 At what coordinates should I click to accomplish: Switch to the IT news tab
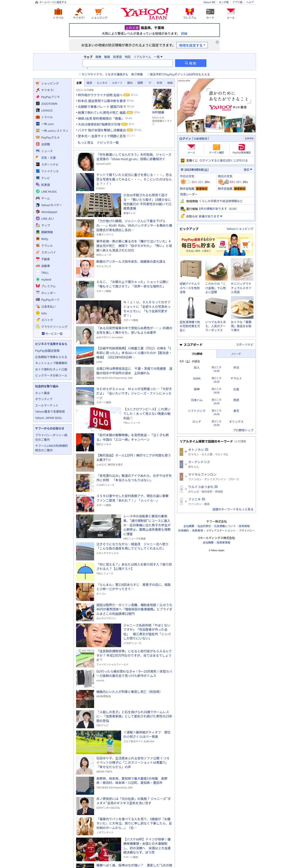tap(150, 83)
